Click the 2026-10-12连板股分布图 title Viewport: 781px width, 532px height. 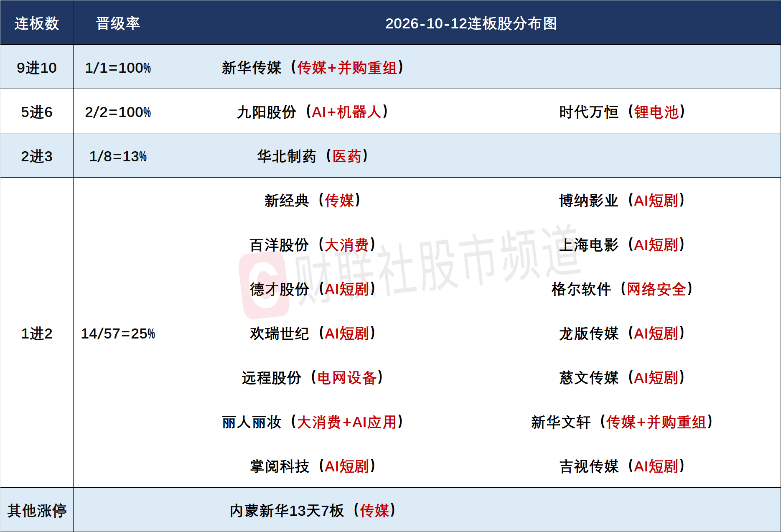pos(471,23)
